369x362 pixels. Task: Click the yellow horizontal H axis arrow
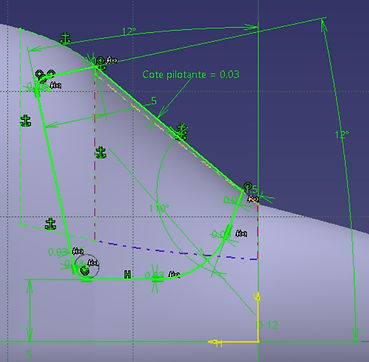(x=215, y=342)
